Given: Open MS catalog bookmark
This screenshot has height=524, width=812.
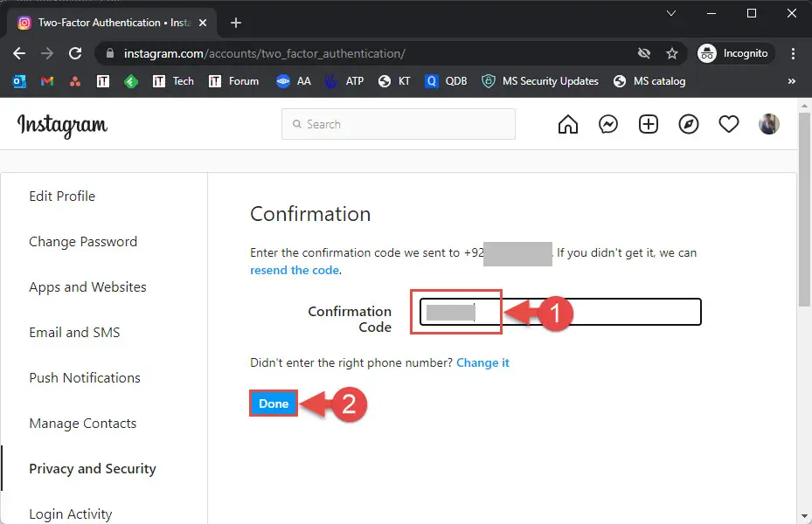Looking at the screenshot, I should point(649,81).
